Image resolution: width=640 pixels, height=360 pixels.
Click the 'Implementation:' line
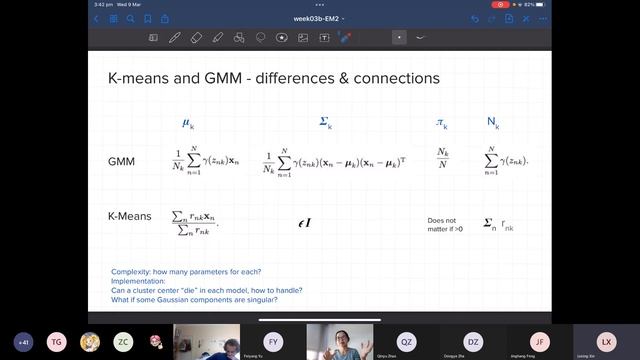[x=138, y=281]
